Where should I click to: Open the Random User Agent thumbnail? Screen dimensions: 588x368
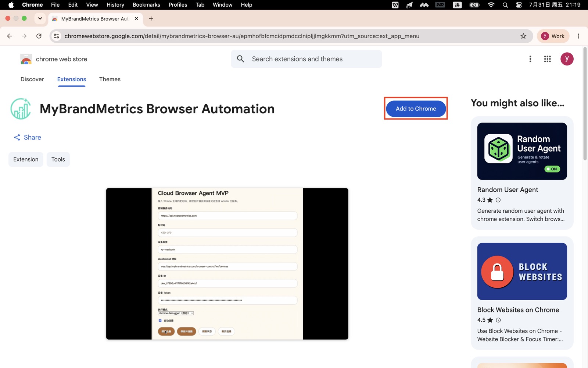click(522, 151)
